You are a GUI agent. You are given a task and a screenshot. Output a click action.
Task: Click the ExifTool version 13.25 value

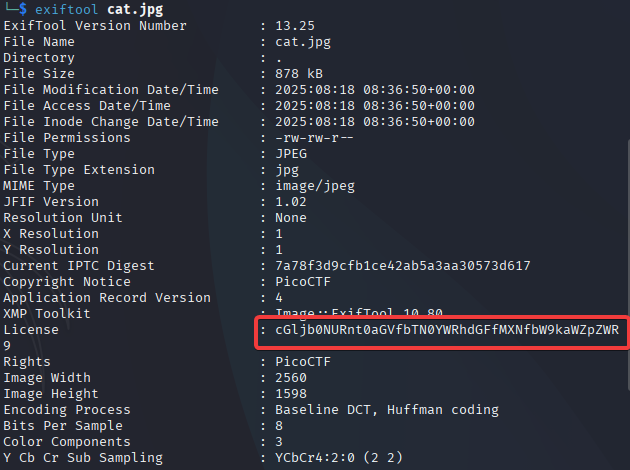(x=295, y=26)
